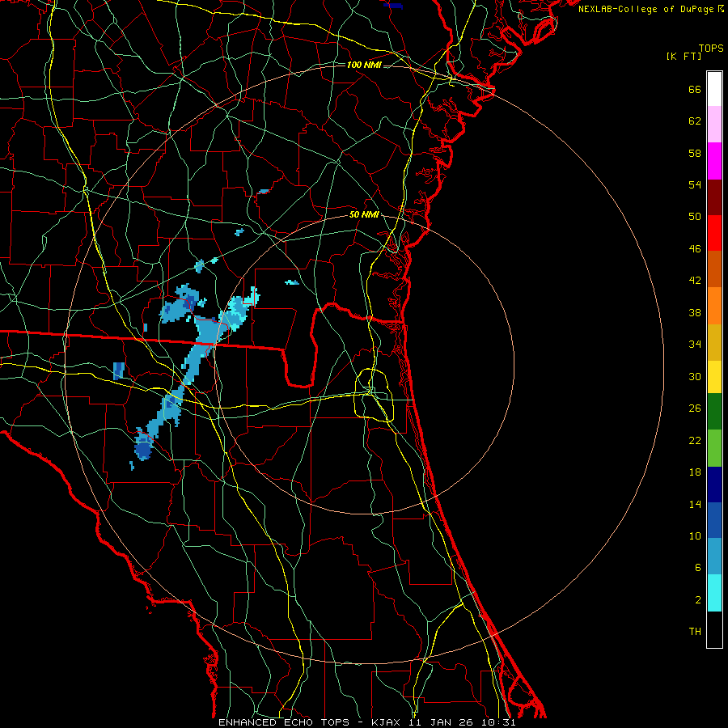Click the medium blue 10 kft legend swatch

click(x=714, y=520)
